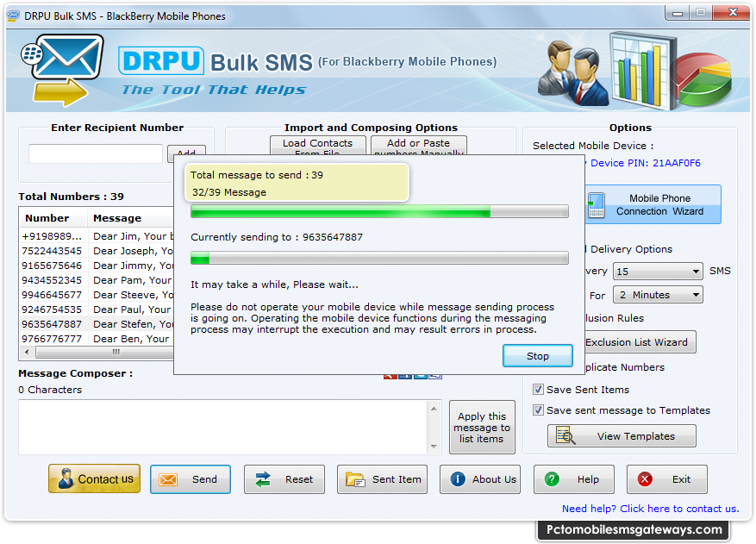The image size is (756, 544).
Task: Click Add or Paste numbers Manually button
Action: point(418,146)
